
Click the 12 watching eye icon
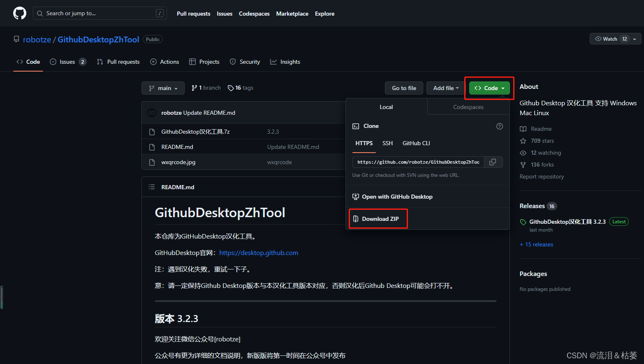coord(523,153)
